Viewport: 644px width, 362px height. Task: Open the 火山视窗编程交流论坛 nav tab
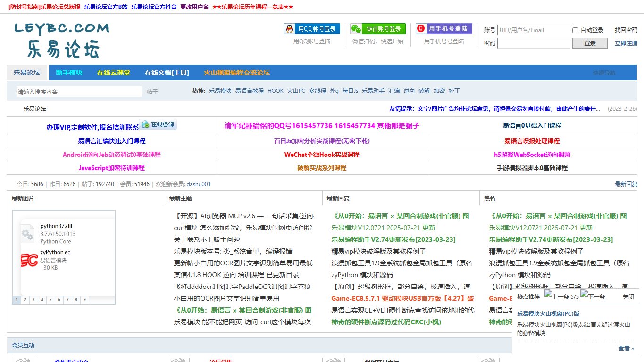click(237, 73)
